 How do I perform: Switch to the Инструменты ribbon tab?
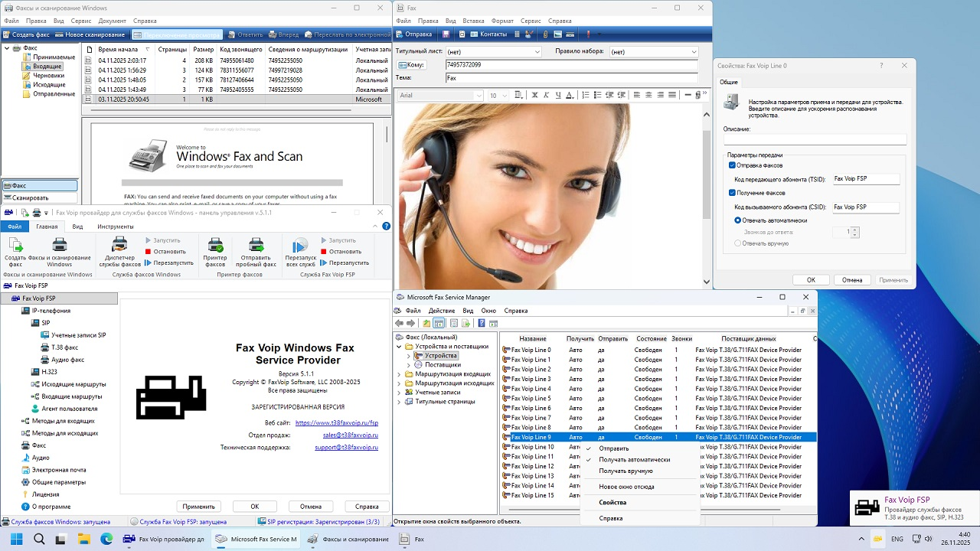click(x=115, y=227)
